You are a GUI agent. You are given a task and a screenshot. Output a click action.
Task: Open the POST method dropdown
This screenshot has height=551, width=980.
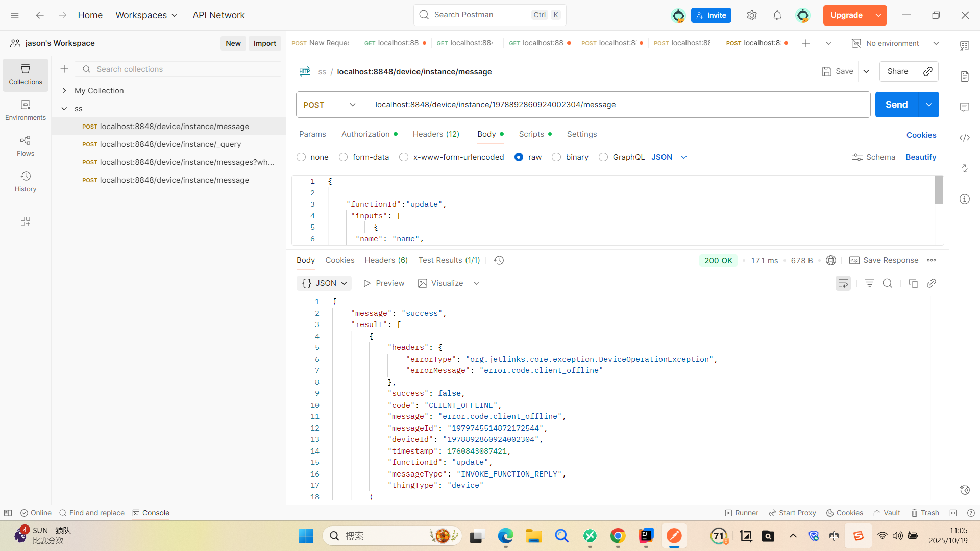click(330, 105)
